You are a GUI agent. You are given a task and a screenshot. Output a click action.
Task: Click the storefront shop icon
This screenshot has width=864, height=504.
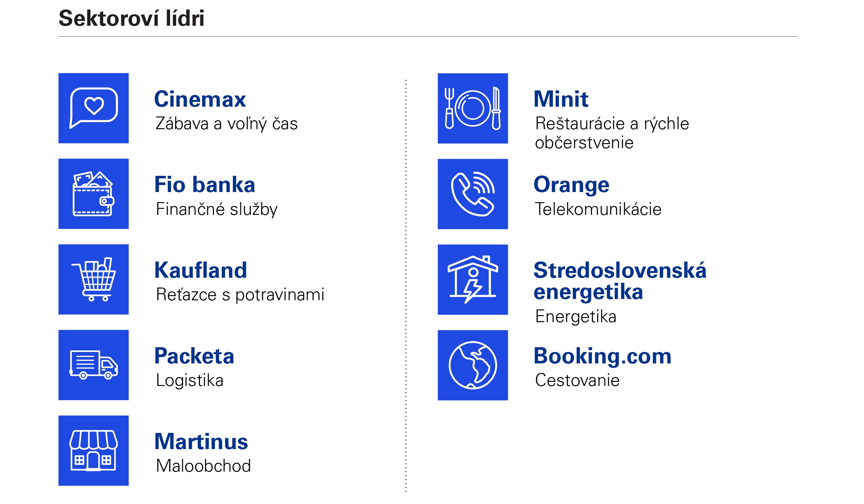tap(94, 450)
